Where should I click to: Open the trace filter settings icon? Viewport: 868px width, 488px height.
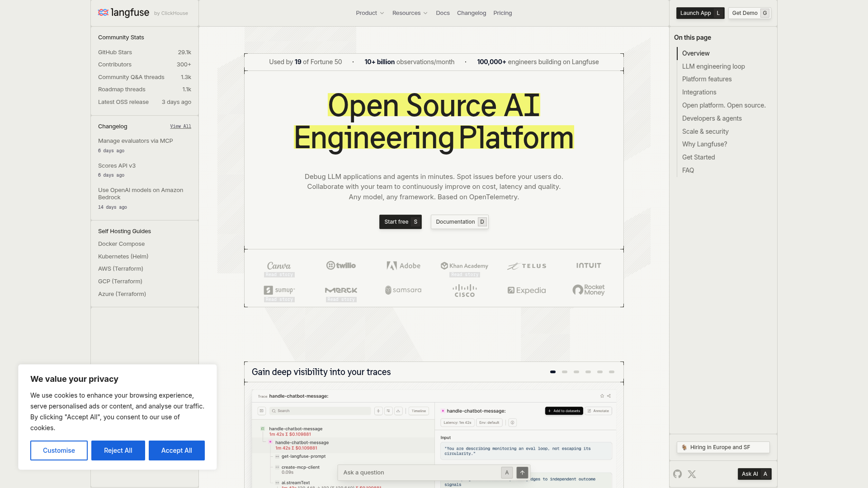(388, 411)
